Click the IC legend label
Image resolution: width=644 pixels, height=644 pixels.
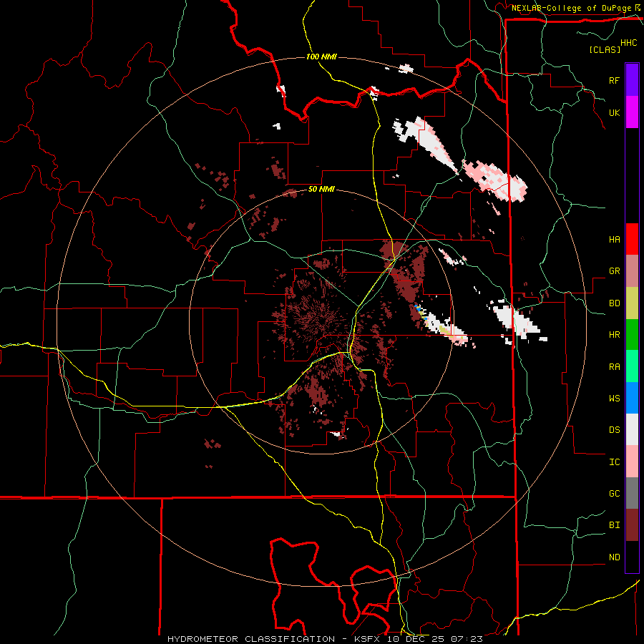[614, 462]
